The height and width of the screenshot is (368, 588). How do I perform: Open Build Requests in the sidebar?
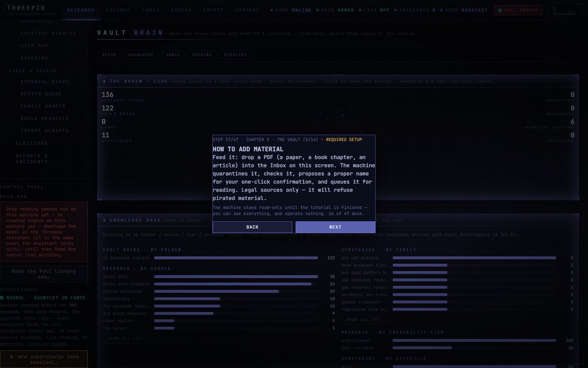pyautogui.click(x=45, y=119)
